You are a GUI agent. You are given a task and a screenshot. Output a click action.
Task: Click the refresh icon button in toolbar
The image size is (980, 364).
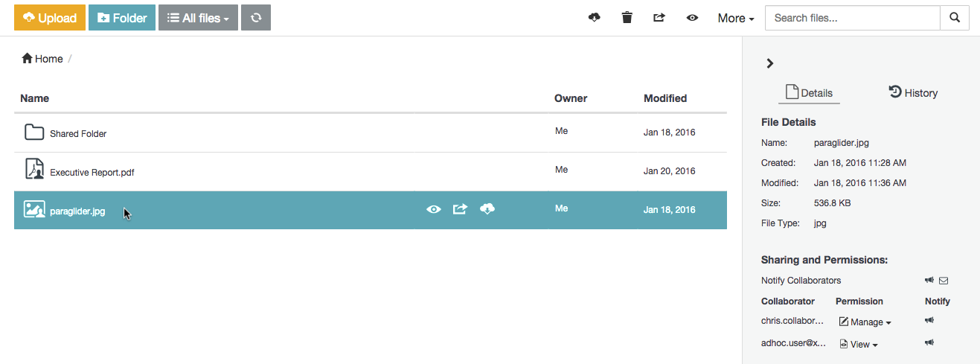click(256, 18)
